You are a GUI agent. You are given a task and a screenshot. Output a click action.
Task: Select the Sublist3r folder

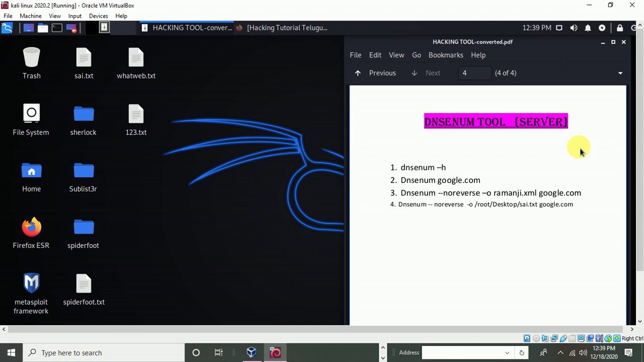coord(84,177)
